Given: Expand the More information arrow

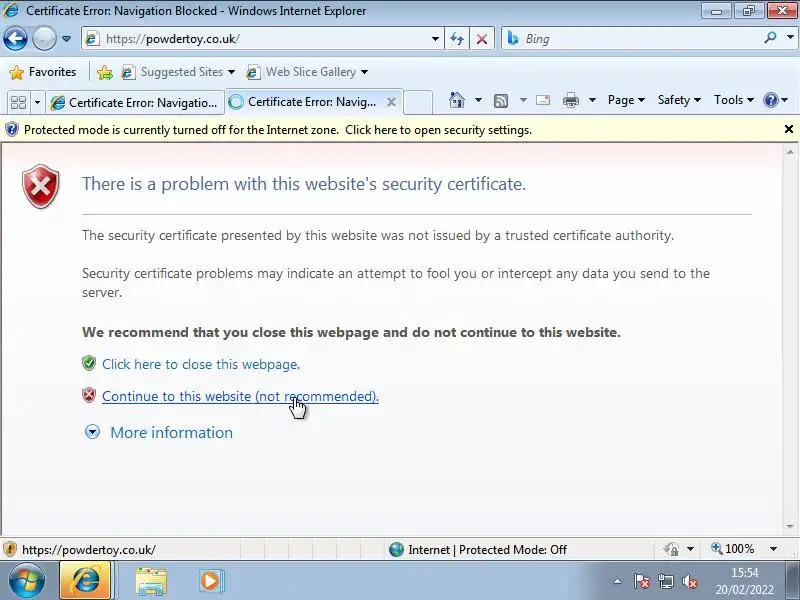Looking at the screenshot, I should pos(92,432).
